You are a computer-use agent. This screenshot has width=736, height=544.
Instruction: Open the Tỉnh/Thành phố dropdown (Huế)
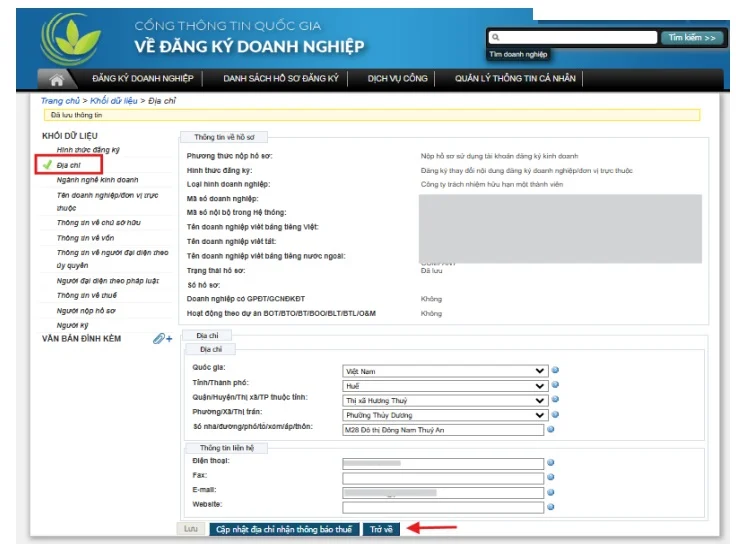pos(445,386)
